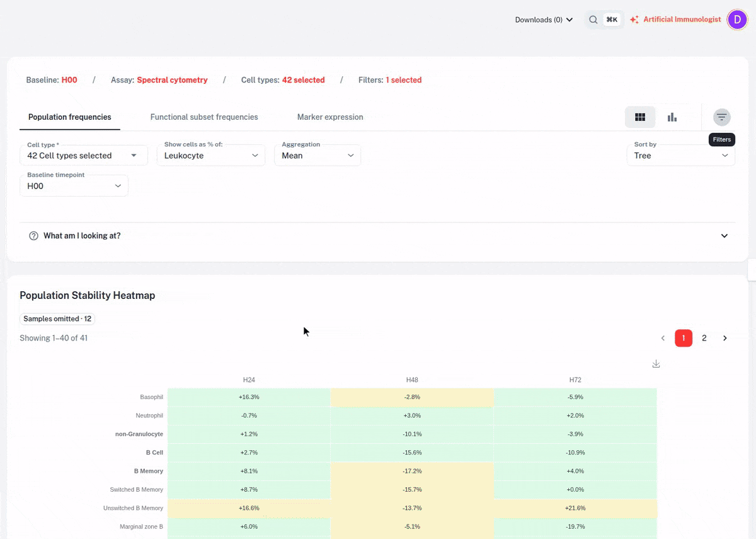Open the Aggregation Mean dropdown
The image size is (756, 539).
(x=318, y=155)
